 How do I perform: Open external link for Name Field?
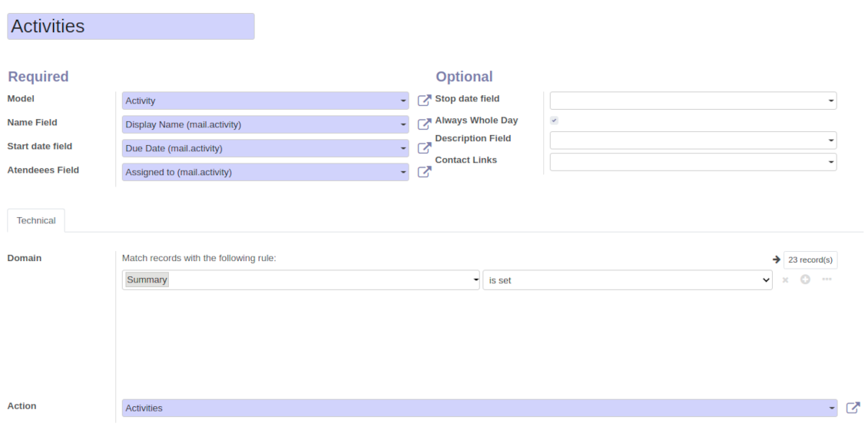(x=424, y=124)
